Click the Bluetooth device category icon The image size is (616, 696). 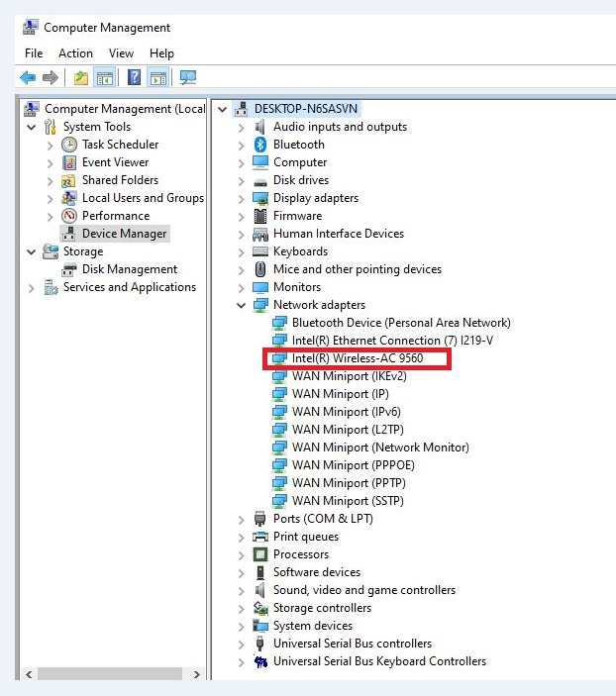tap(260, 145)
